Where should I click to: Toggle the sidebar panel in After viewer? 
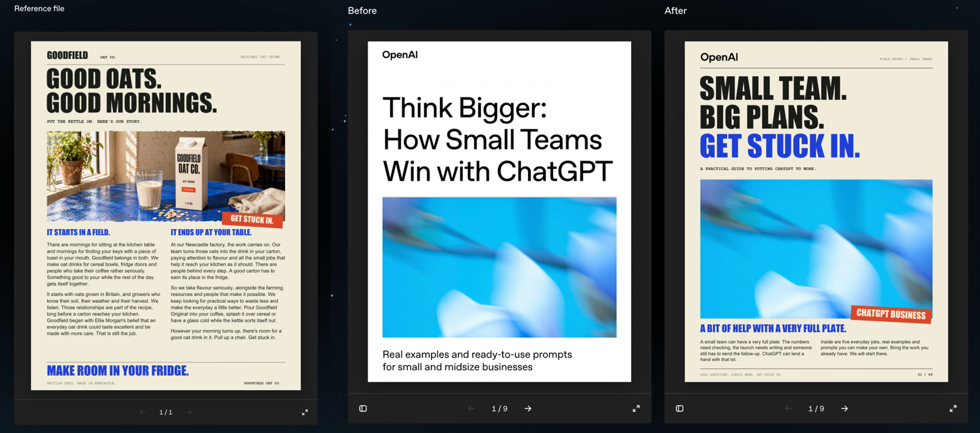coord(680,408)
